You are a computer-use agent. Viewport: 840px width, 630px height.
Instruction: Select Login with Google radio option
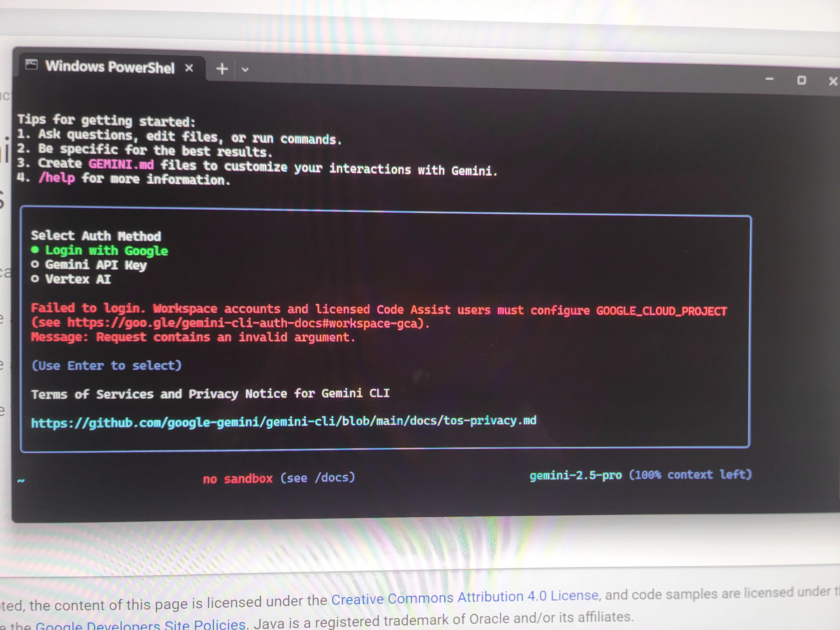100,250
